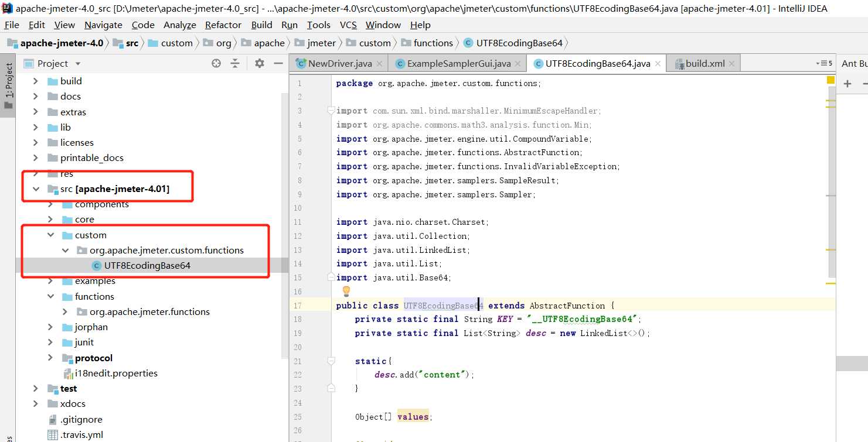Select the junit folder
The image size is (868, 442).
(x=84, y=342)
